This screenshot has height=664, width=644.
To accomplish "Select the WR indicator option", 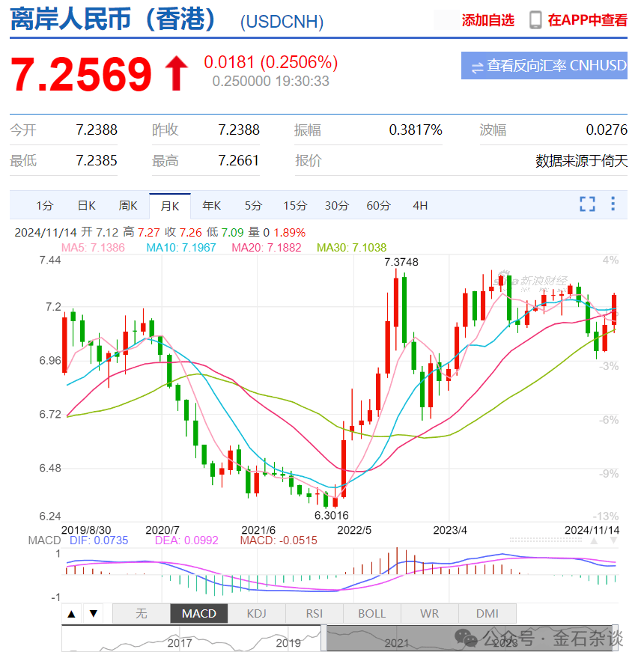I will coord(428,613).
